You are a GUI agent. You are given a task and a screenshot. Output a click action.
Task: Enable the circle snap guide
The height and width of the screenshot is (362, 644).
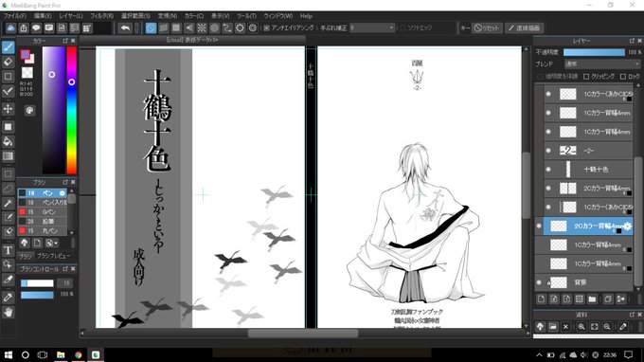pyautogui.click(x=214, y=27)
